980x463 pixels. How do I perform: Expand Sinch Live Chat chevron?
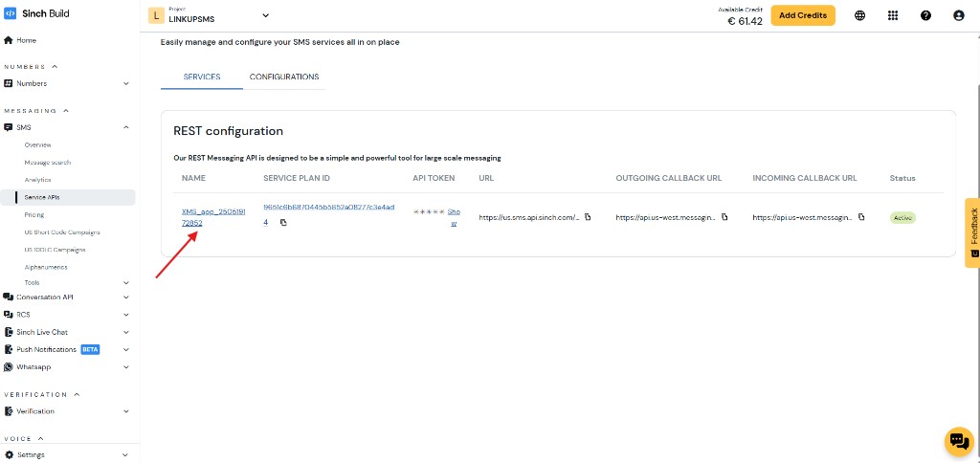125,332
